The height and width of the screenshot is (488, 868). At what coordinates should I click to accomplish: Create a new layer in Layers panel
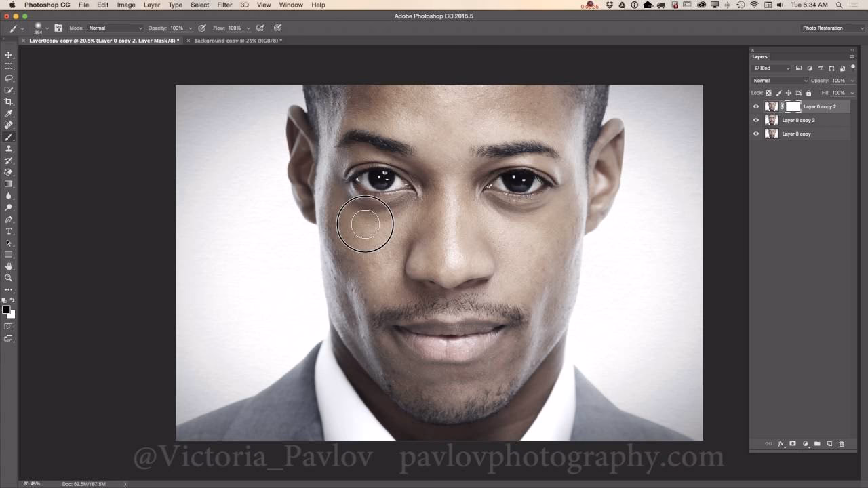point(829,444)
